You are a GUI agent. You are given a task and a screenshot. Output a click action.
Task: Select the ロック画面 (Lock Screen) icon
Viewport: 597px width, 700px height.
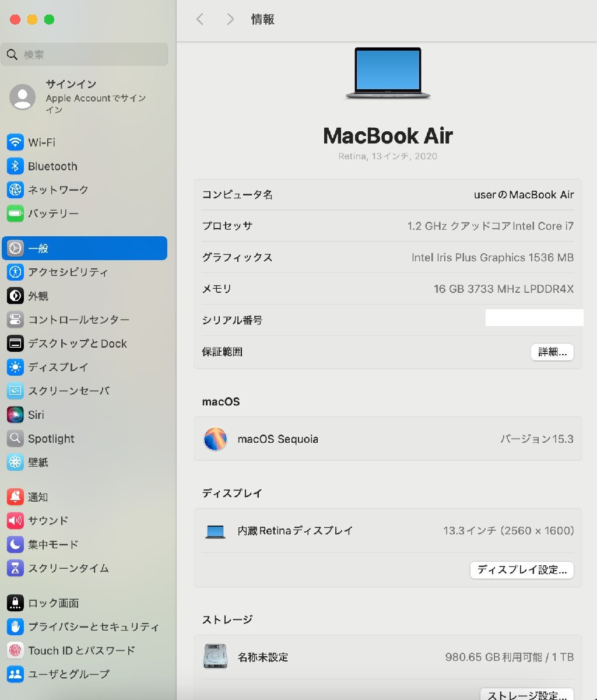coord(15,603)
